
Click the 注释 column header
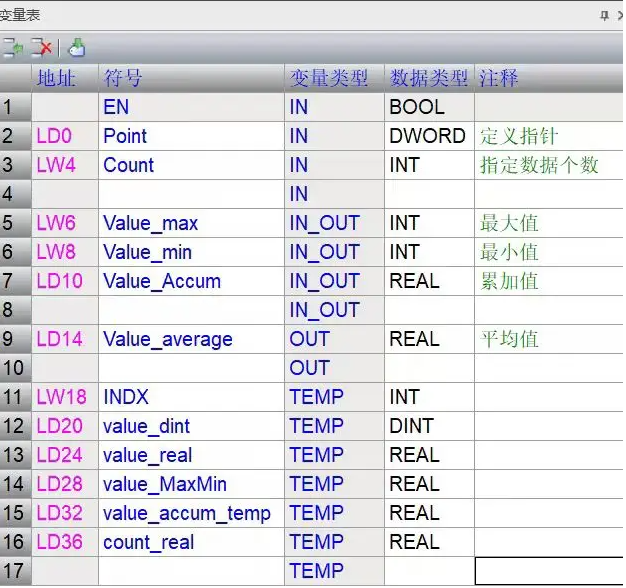click(549, 78)
